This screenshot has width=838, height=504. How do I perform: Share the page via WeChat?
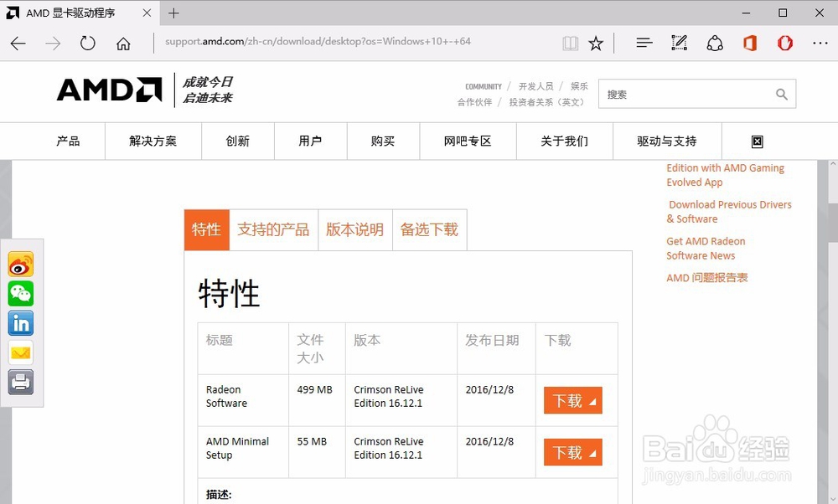click(20, 293)
